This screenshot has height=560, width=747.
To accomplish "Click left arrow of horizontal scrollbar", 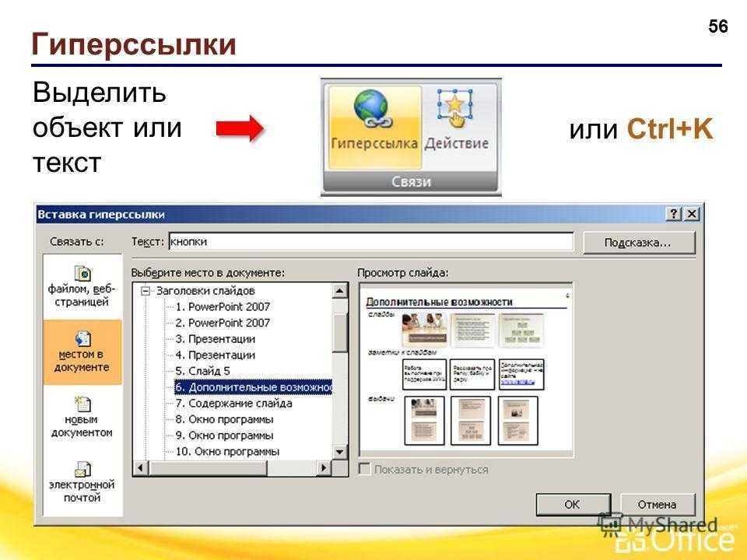I will point(141,467).
